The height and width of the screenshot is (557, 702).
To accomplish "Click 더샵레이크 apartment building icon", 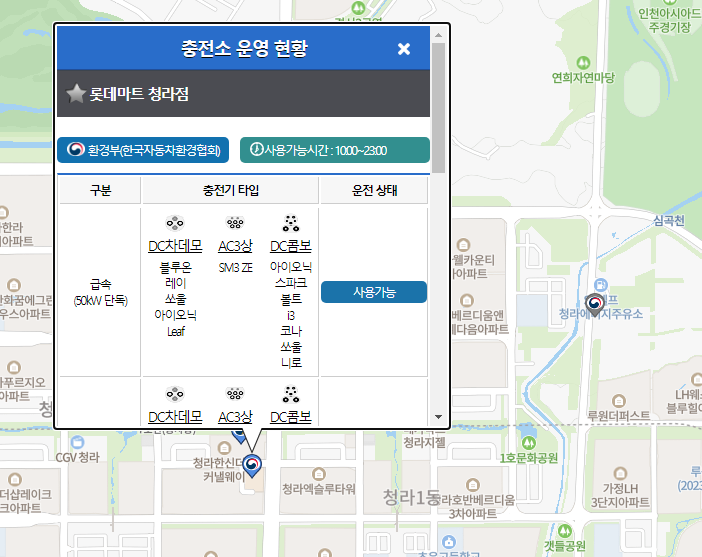I will [x=15, y=479].
